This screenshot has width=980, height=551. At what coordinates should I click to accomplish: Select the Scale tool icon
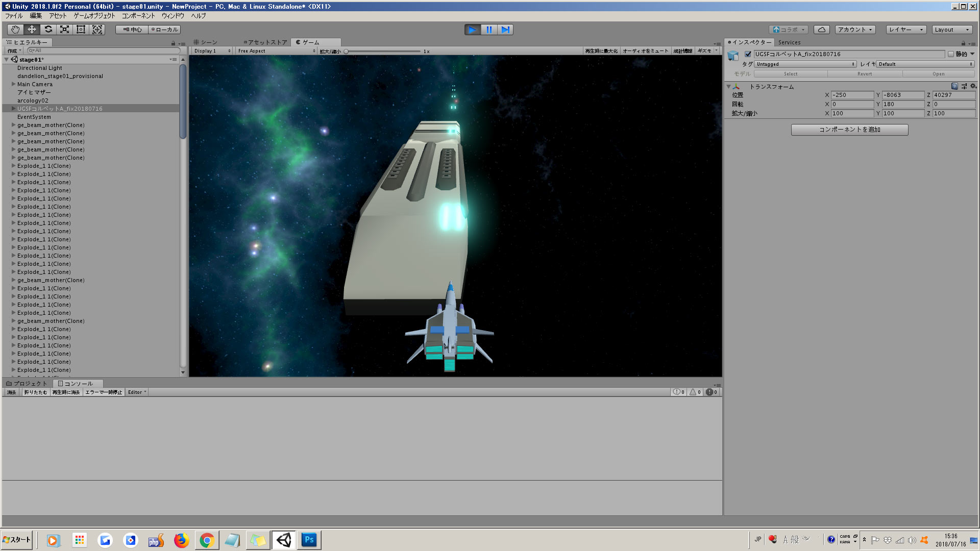64,30
